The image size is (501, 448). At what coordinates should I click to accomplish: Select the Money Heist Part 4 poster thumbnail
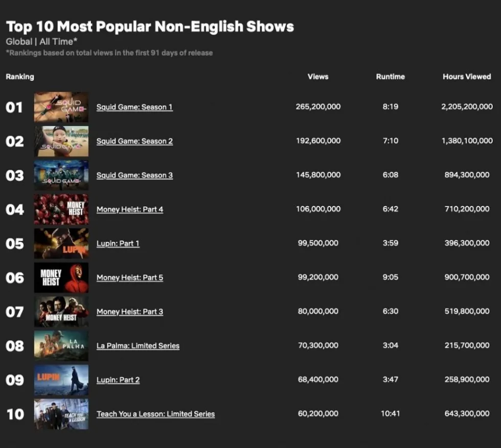pyautogui.click(x=61, y=209)
